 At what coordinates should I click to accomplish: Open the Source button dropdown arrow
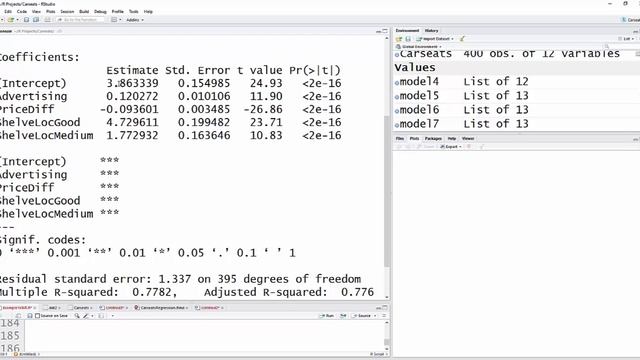(x=375, y=316)
